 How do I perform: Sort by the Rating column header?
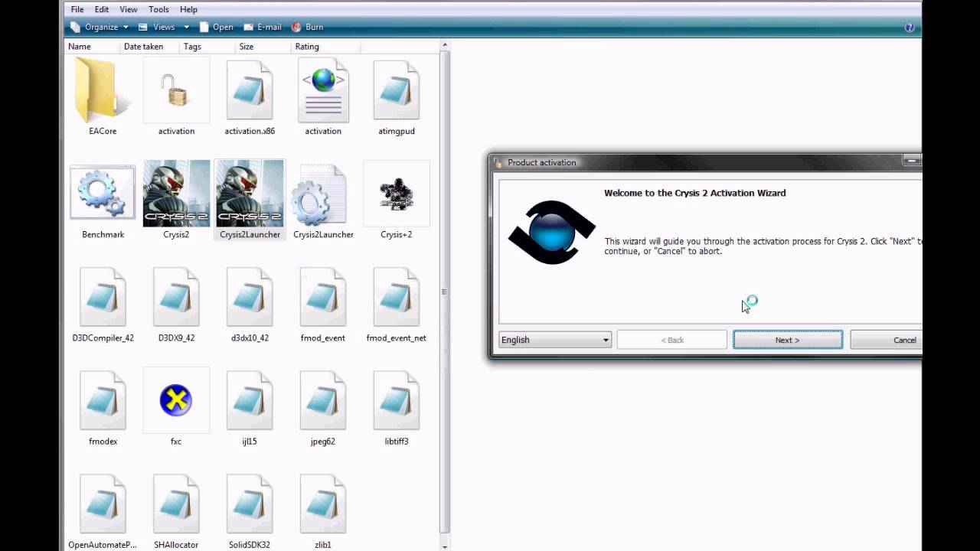pyautogui.click(x=325, y=47)
